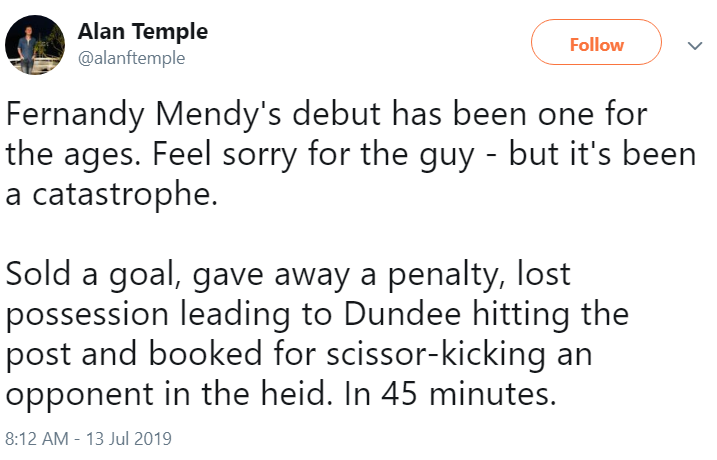
Task: Click the word "Dundee" in the tweet
Action: tap(402, 314)
